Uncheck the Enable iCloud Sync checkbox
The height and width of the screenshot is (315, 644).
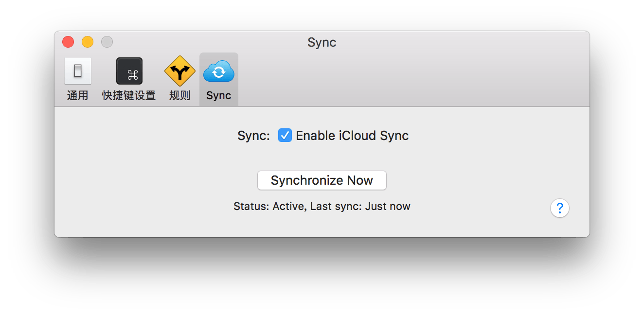pos(285,135)
